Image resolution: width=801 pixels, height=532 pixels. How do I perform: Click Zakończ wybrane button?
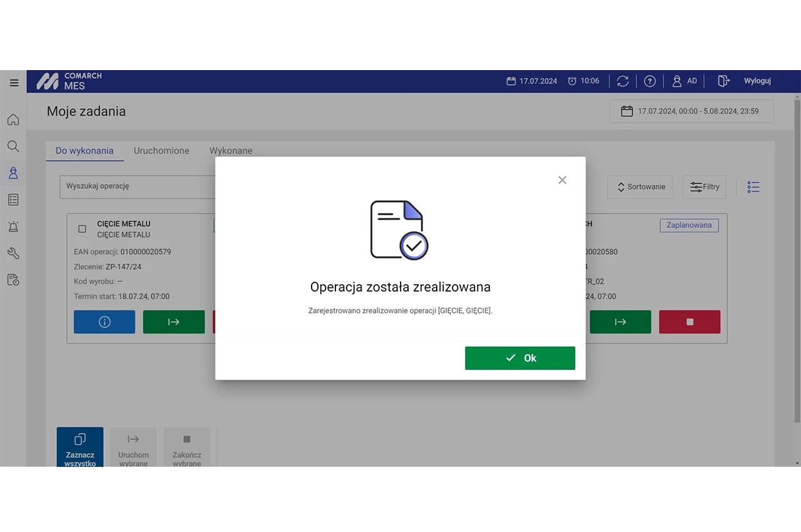pyautogui.click(x=186, y=448)
